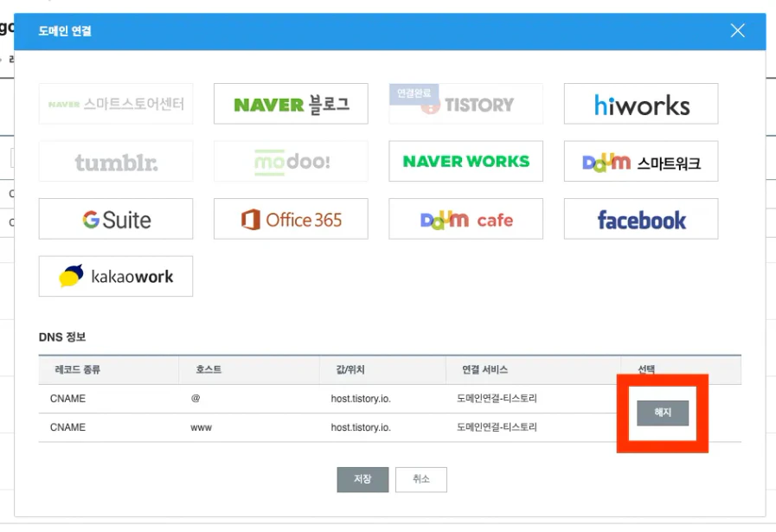Click host.tistory.io. in the @ row
The height and width of the screenshot is (532, 776).
361,399
